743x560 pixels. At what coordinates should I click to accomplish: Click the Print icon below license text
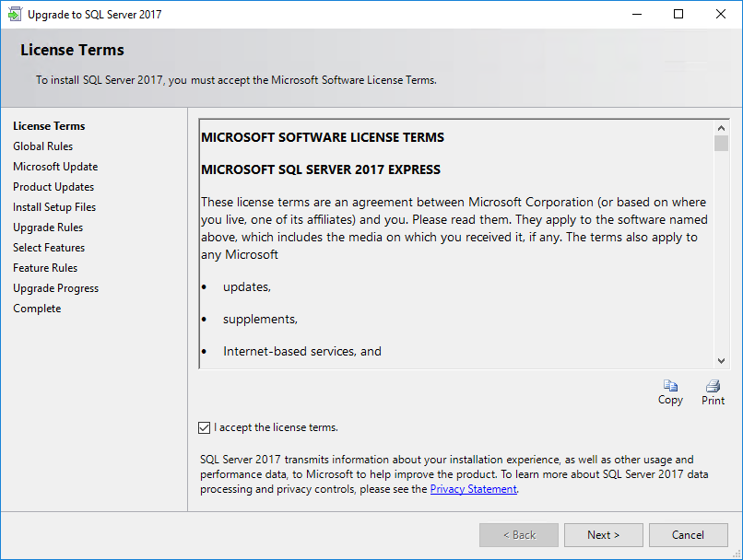pyautogui.click(x=713, y=387)
